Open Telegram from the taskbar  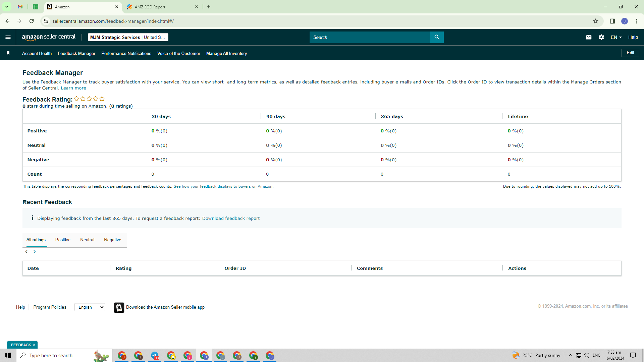tap(155, 355)
